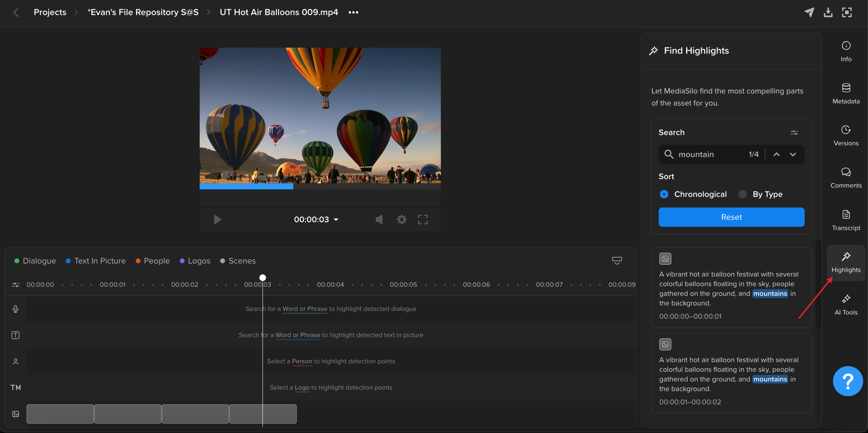
Task: Open the Info panel
Action: 846,52
